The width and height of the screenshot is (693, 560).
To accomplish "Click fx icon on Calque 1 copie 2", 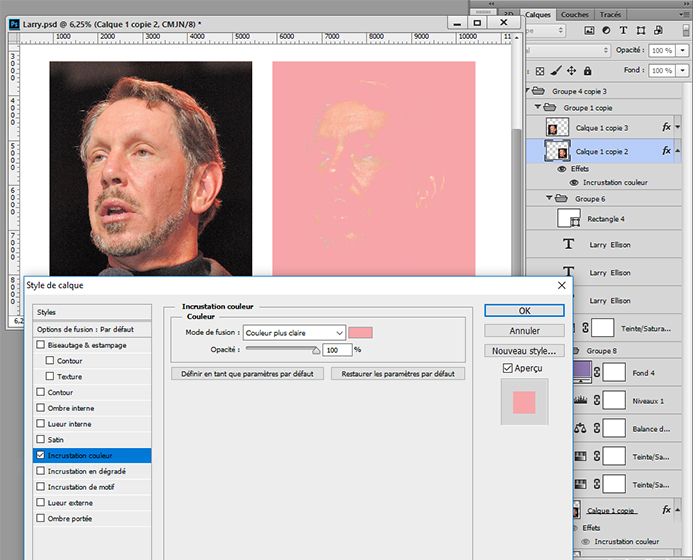I will (x=666, y=151).
